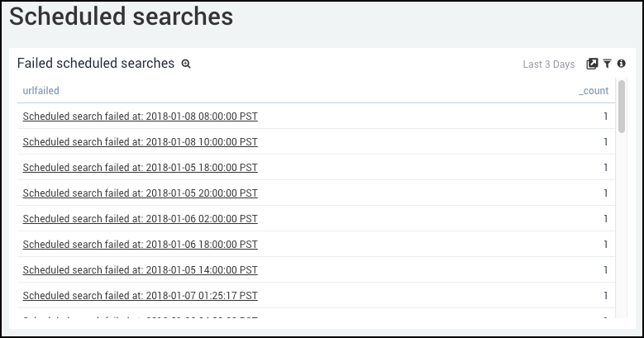Open the Last 3 Days time range
This screenshot has width=644, height=338.
pyautogui.click(x=548, y=64)
